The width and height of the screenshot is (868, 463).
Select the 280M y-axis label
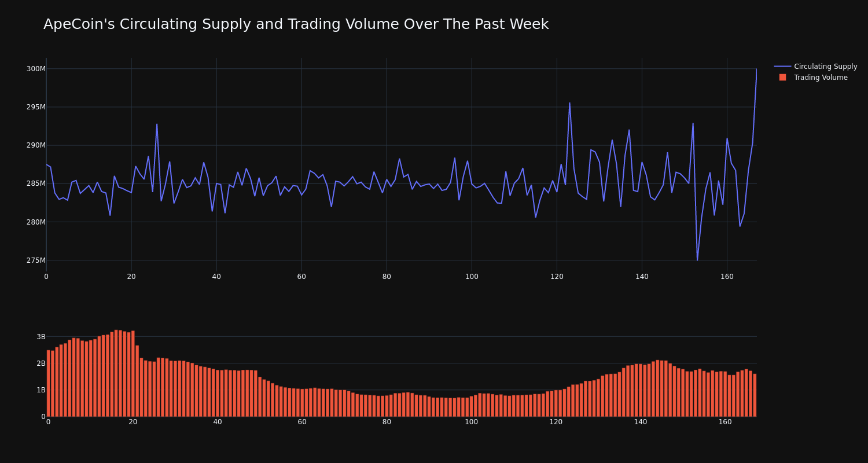(36, 222)
